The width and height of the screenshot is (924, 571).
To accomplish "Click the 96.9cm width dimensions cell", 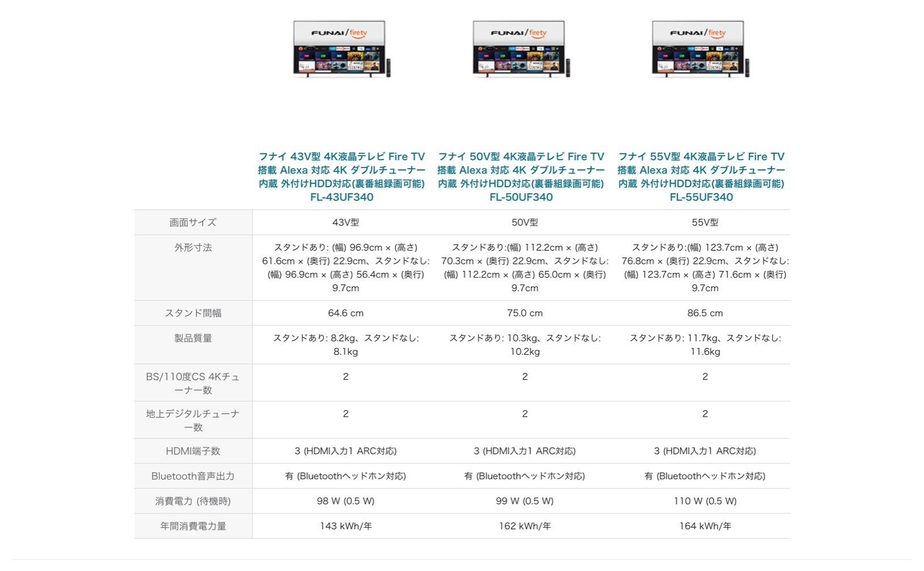I will 346,267.
